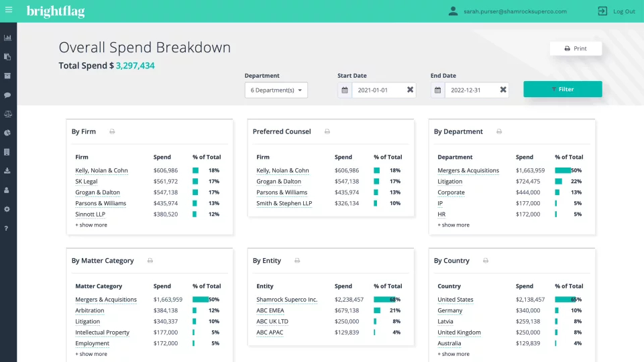
Task: Open Germany country link
Action: point(449,310)
